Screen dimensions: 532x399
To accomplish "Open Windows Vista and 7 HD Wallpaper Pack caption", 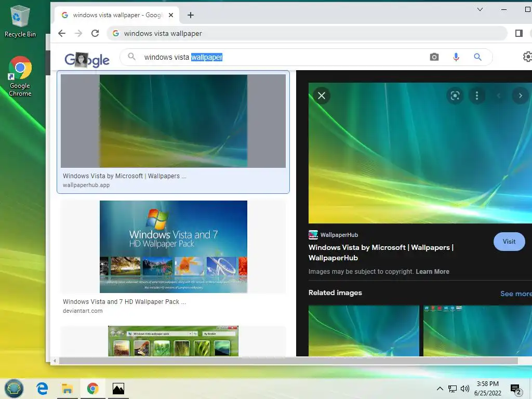I will click(124, 302).
